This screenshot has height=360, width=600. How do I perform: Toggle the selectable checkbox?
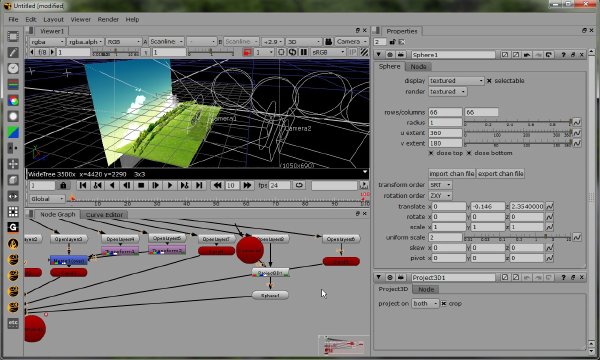coord(489,81)
